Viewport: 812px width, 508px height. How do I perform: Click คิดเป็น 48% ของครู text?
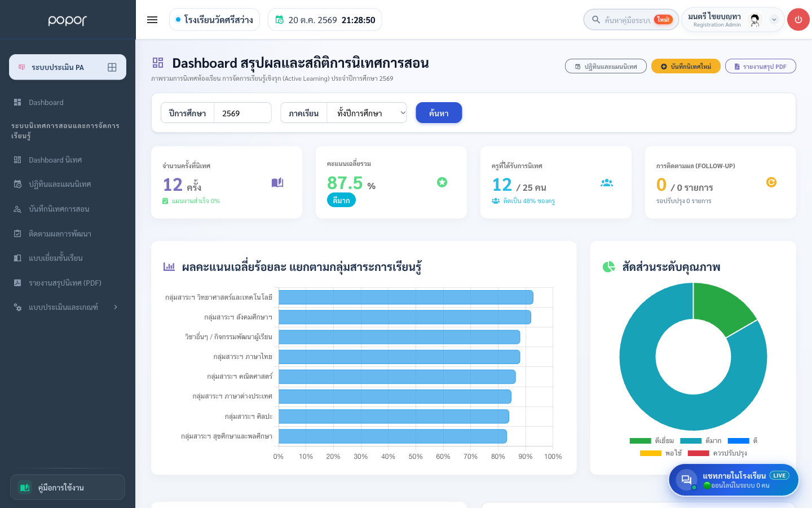point(529,201)
